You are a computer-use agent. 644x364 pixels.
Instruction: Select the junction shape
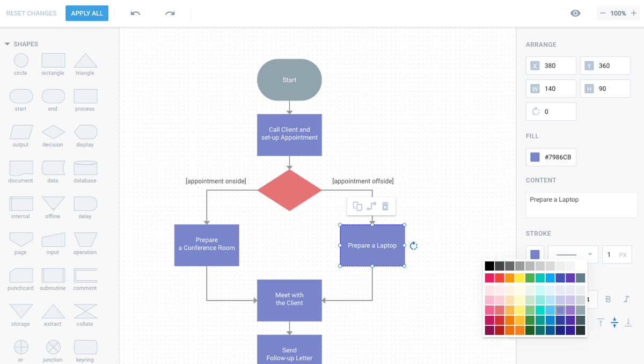click(53, 346)
